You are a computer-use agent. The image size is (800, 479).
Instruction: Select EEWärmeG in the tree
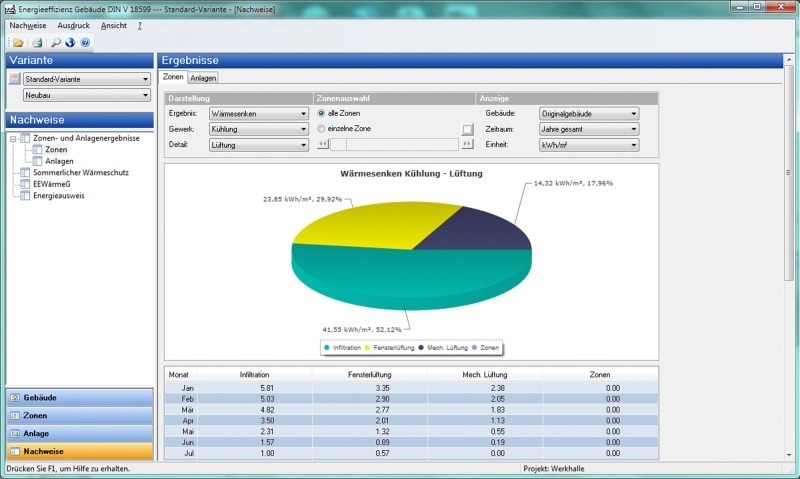click(52, 184)
